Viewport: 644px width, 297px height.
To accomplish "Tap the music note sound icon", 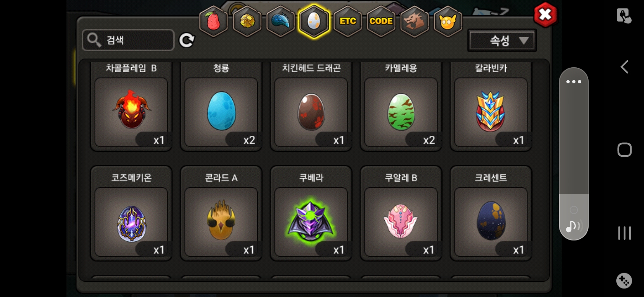I will point(573,226).
